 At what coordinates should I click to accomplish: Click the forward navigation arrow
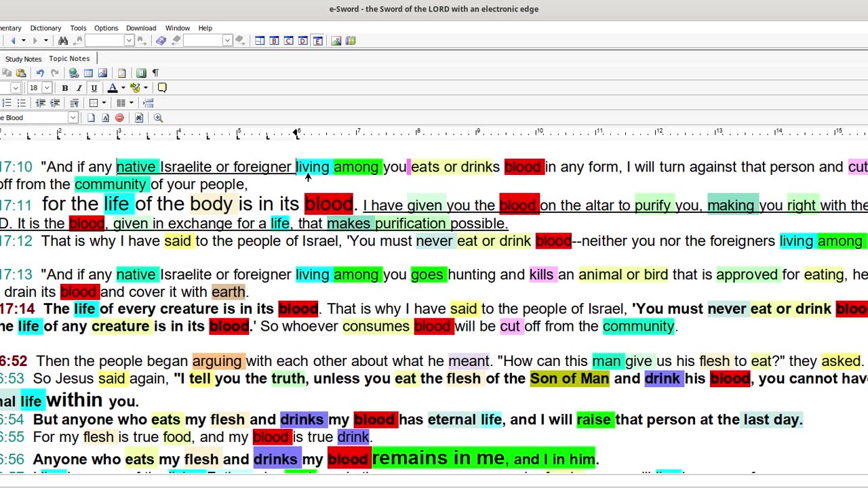pyautogui.click(x=35, y=41)
